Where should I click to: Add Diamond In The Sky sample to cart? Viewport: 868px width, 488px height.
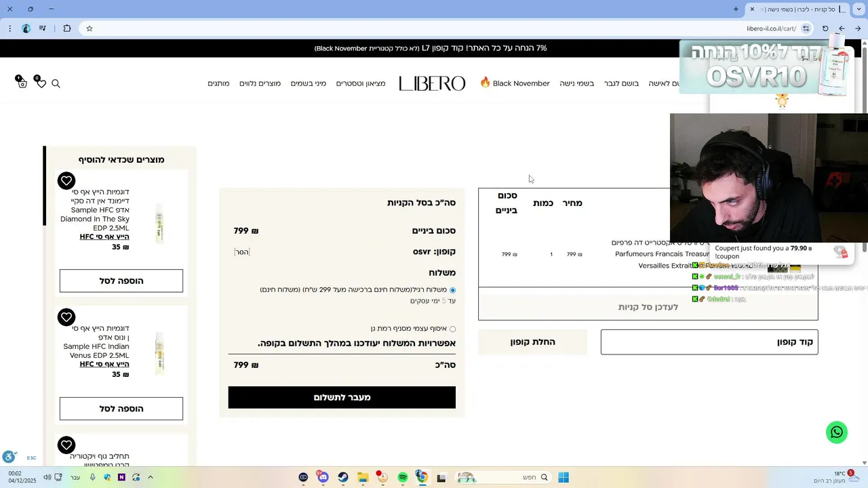(121, 281)
